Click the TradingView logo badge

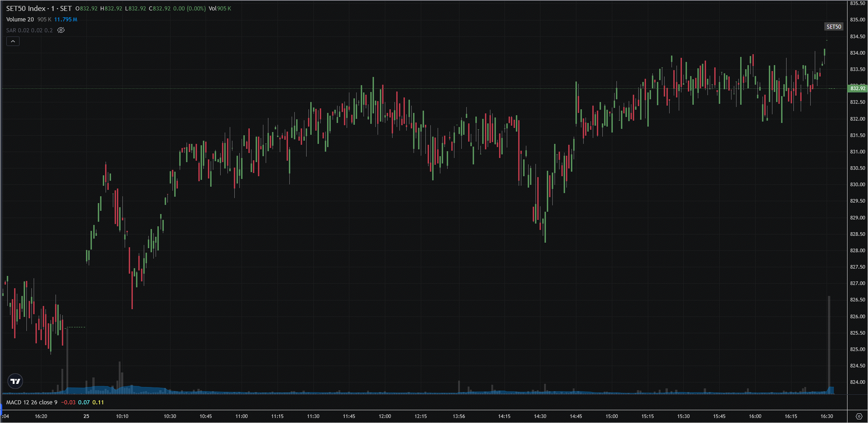(x=15, y=381)
